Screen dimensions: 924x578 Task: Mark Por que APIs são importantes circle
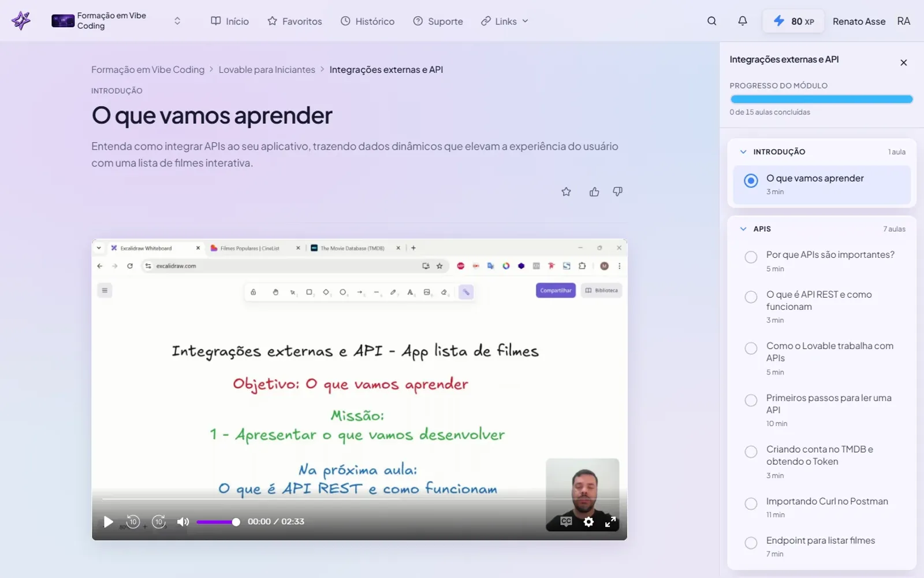751,257
